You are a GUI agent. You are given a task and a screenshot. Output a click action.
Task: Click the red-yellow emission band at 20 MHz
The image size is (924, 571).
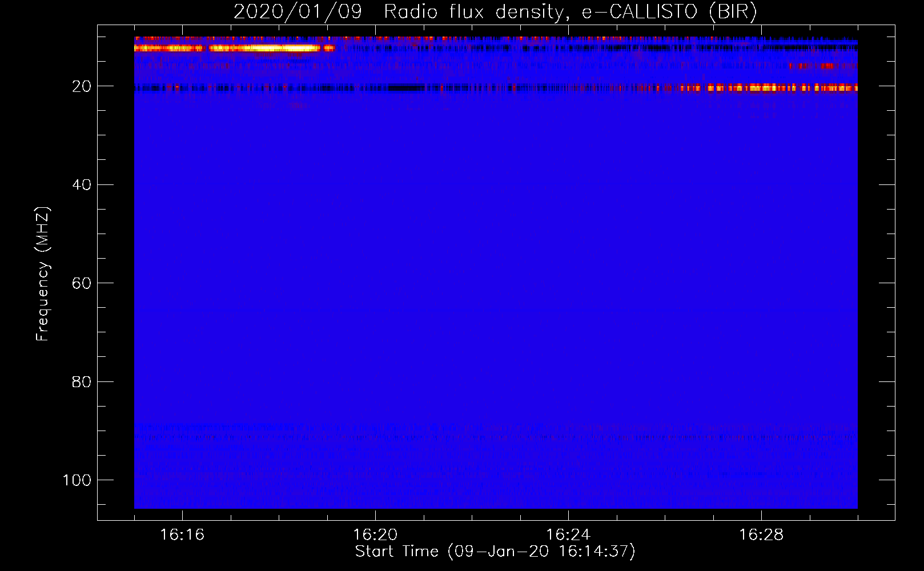pyautogui.click(x=768, y=88)
